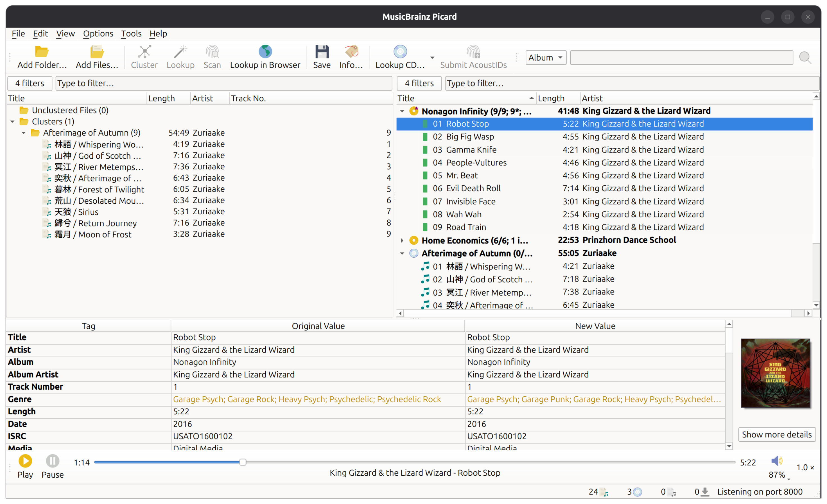
Task: Open the Lookup CD drive dropdown arrow
Action: 432,58
